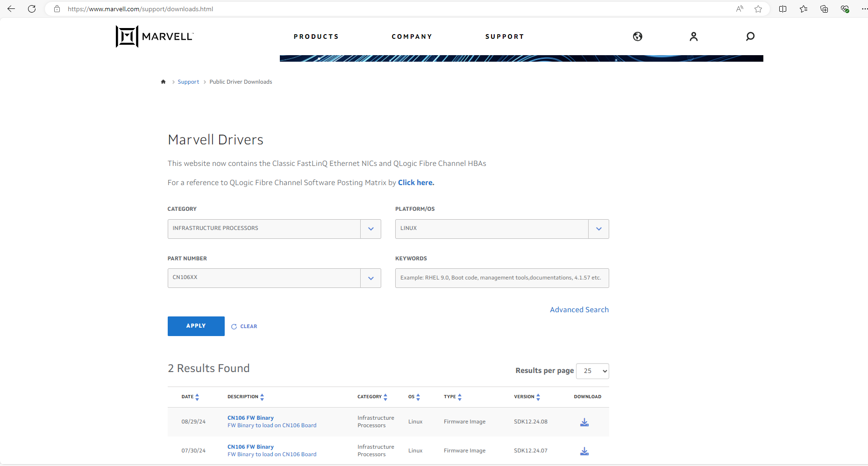
Task: Open the site search magnifier
Action: (x=750, y=36)
